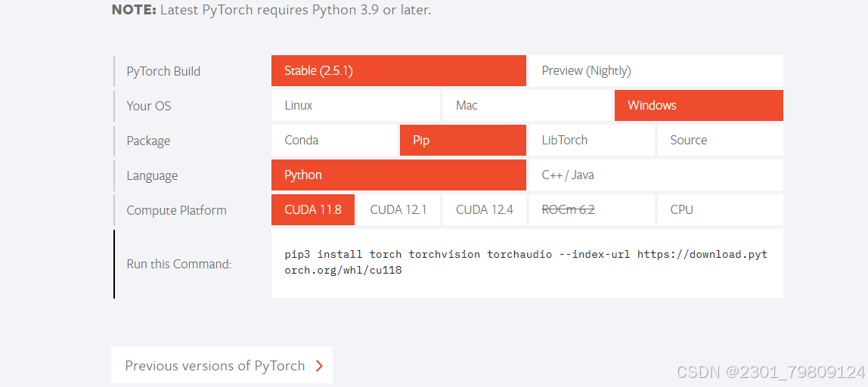Click the red chevron beside Previous versions

(319, 365)
